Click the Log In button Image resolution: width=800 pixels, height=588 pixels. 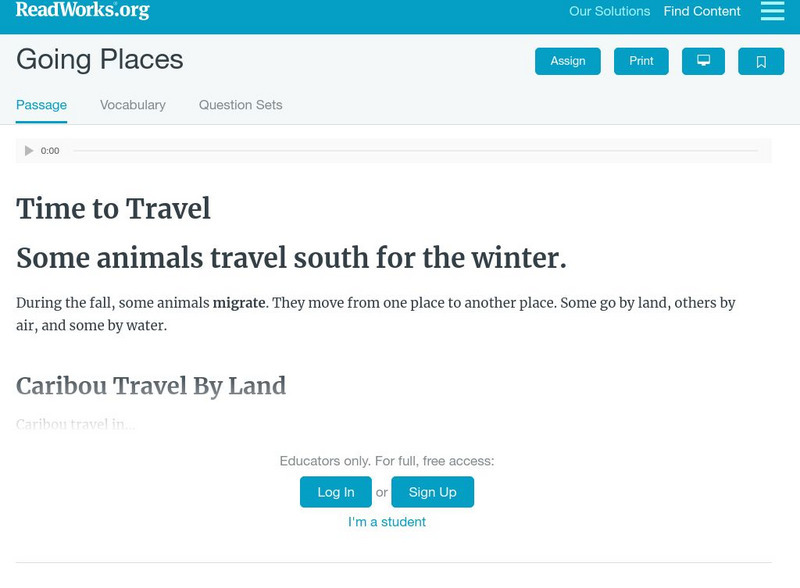(336, 492)
